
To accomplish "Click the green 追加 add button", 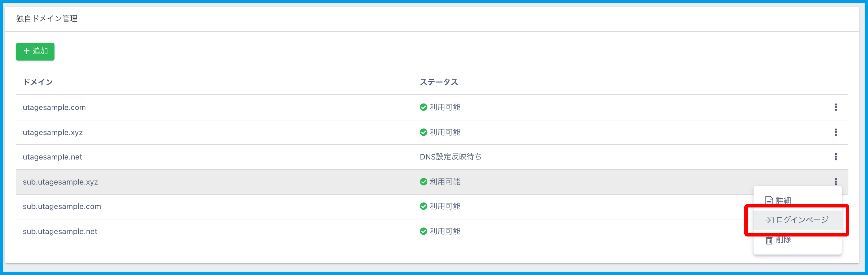I will [x=35, y=52].
